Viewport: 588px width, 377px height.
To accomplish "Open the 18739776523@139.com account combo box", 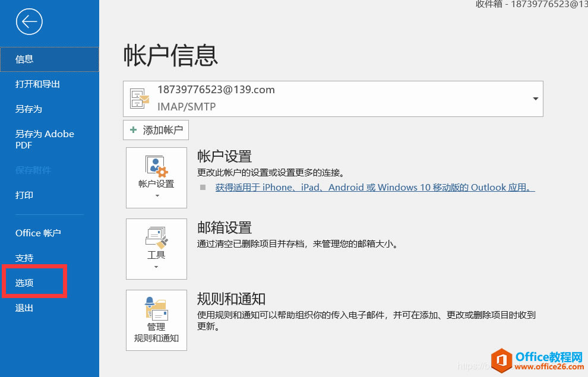I will click(x=333, y=99).
